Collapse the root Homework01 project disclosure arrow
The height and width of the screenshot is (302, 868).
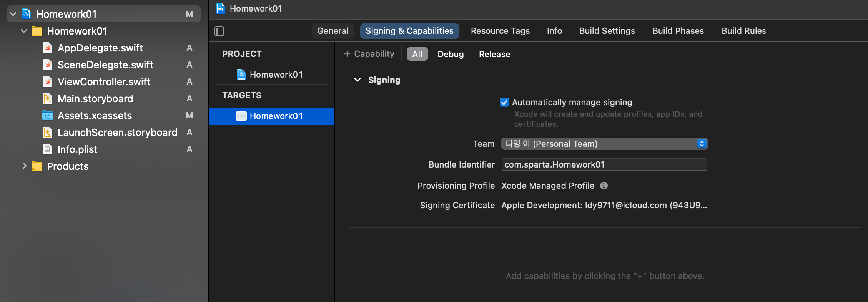point(13,14)
